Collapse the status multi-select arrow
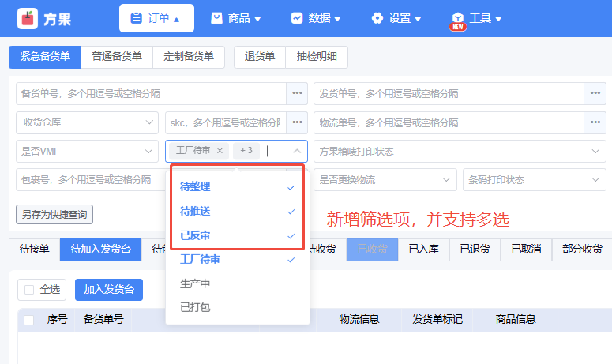The width and height of the screenshot is (612, 364). coord(297,151)
